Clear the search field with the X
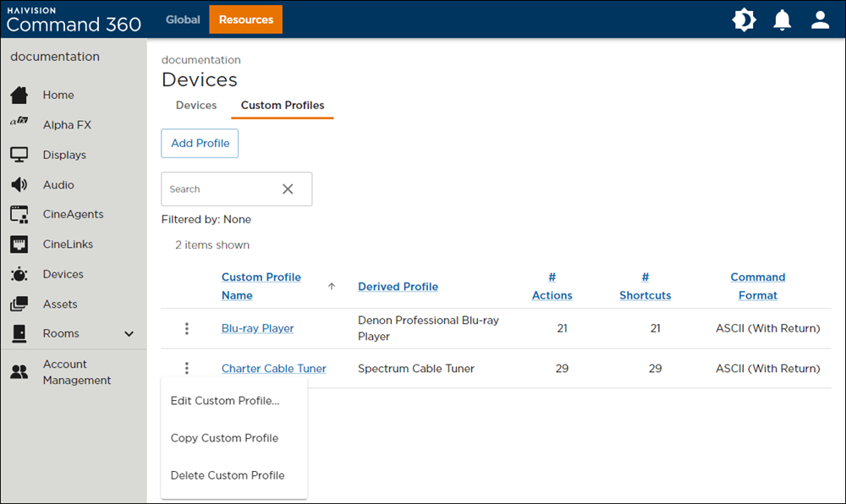 (288, 189)
